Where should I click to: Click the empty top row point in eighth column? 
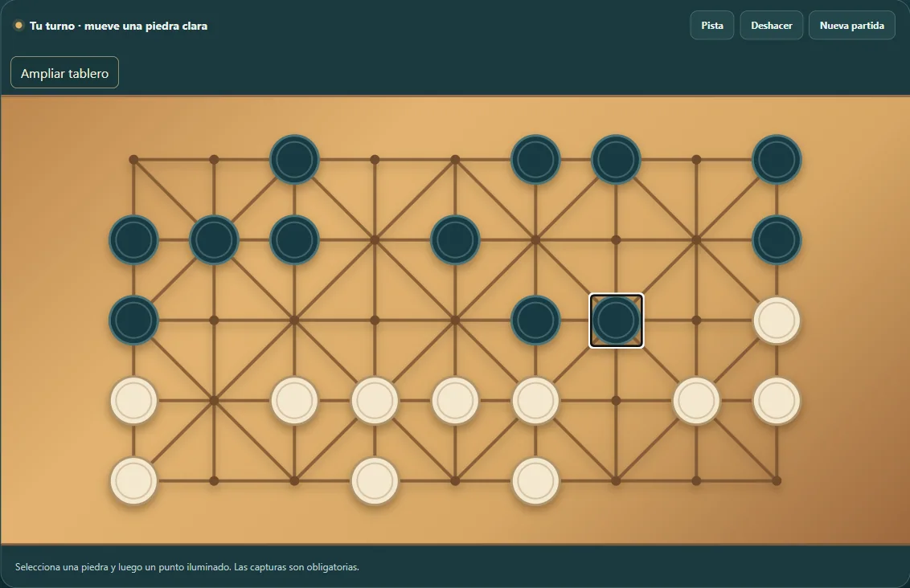[696, 160]
